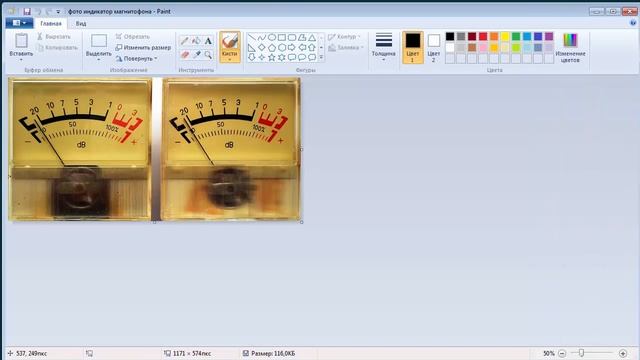Choose the Diamond shape

click(262, 47)
